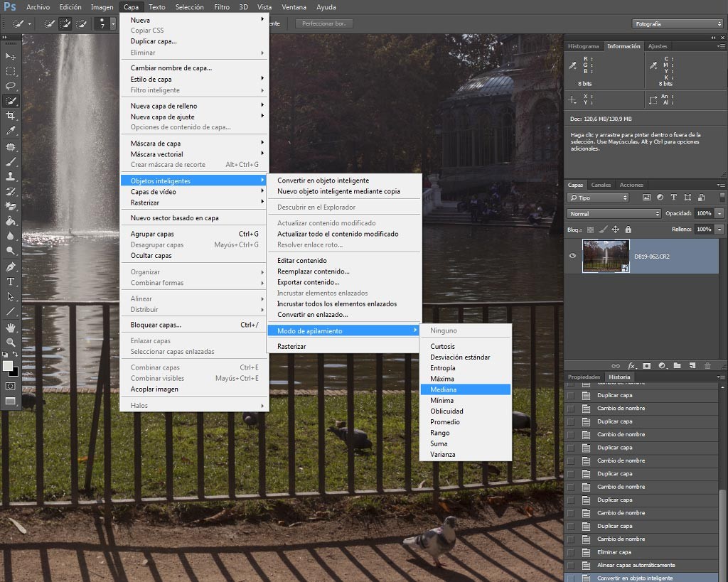728x582 pixels.
Task: Toggle the layer filter on/off switch
Action: (722, 198)
